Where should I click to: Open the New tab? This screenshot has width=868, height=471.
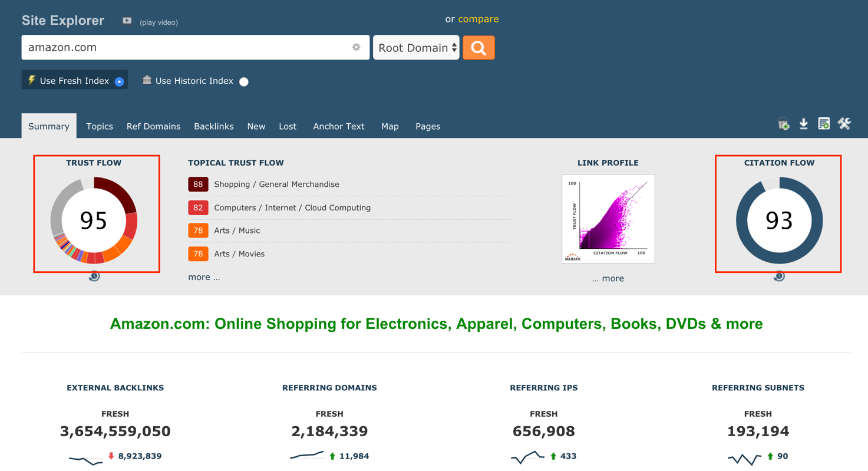(256, 126)
